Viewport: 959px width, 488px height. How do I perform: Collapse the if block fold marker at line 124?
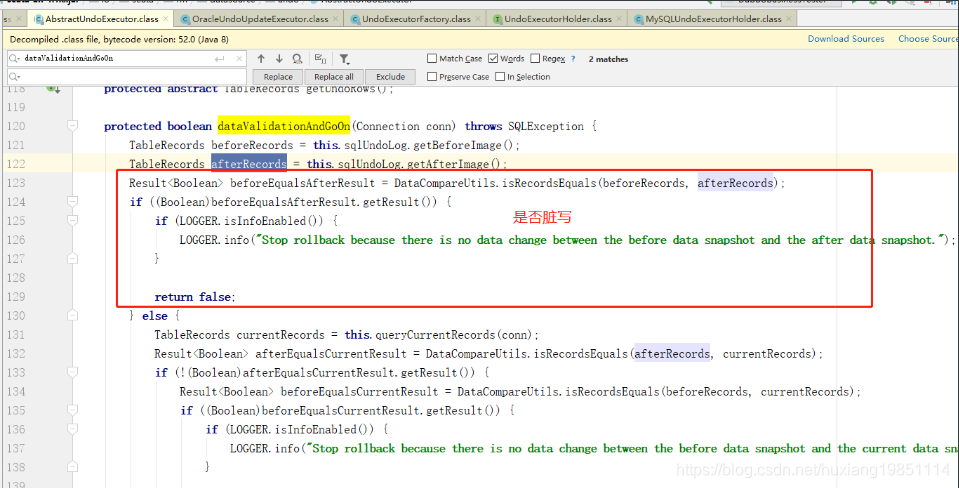[73, 201]
